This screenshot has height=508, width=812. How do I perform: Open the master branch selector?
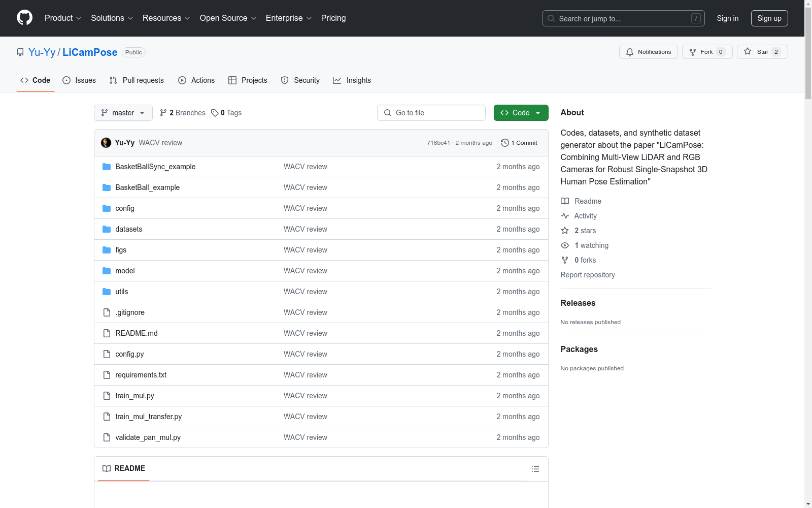point(123,113)
